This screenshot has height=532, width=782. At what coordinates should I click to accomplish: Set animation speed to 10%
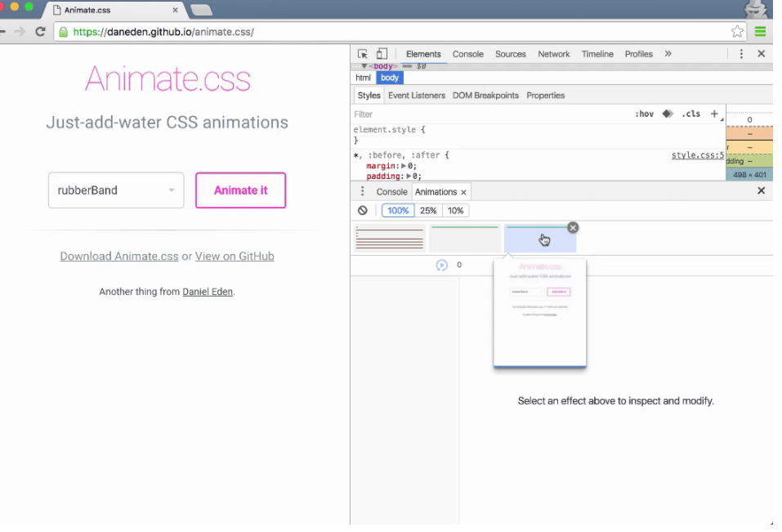tap(455, 210)
